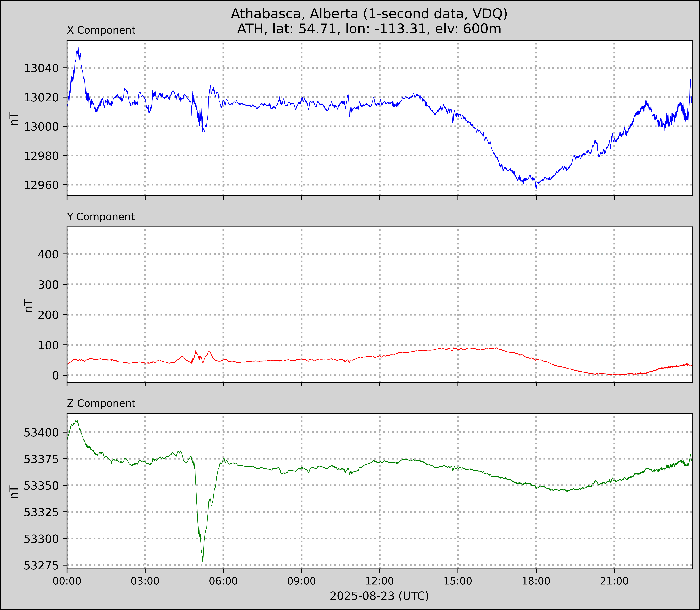The width and height of the screenshot is (700, 610).
Task: Click the station info line 'ATH, lat: 54.71'
Action: [x=369, y=29]
